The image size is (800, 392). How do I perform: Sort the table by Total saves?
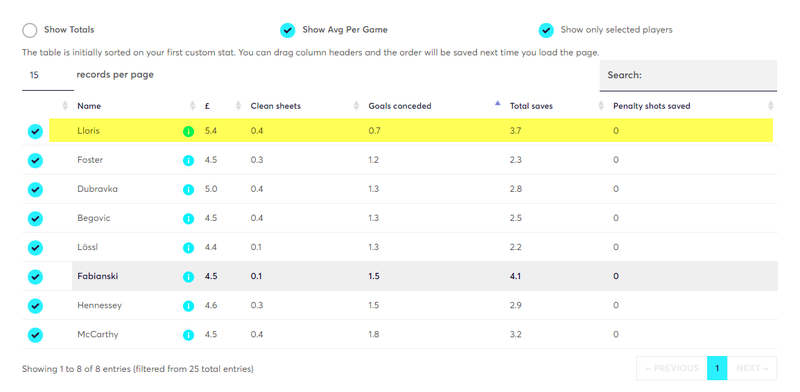click(x=531, y=106)
